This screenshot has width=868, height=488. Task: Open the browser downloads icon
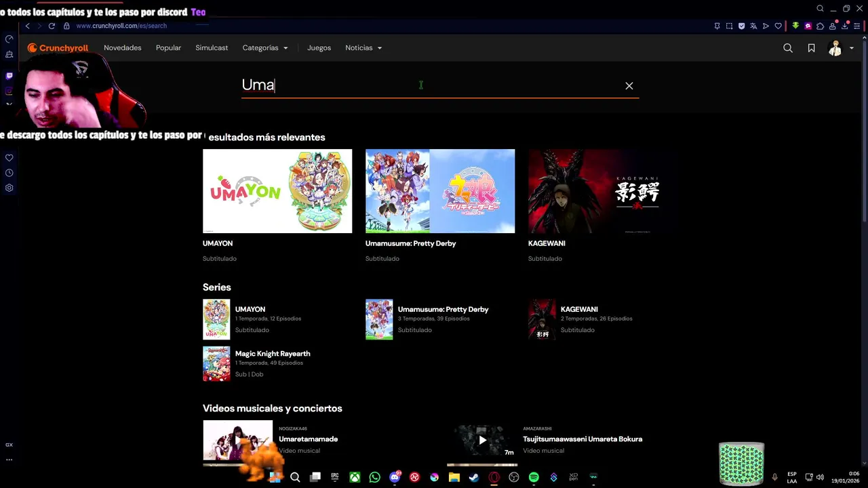click(x=844, y=26)
